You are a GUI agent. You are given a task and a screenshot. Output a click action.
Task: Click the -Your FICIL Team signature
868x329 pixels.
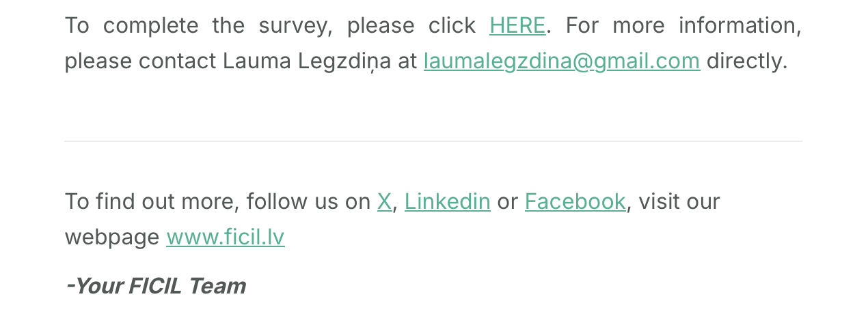coord(155,286)
